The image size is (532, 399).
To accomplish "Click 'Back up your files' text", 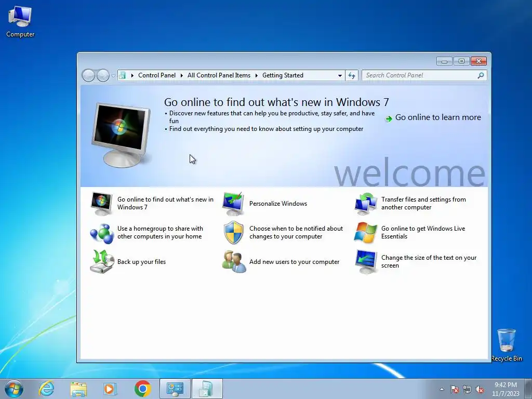I will pos(141,262).
